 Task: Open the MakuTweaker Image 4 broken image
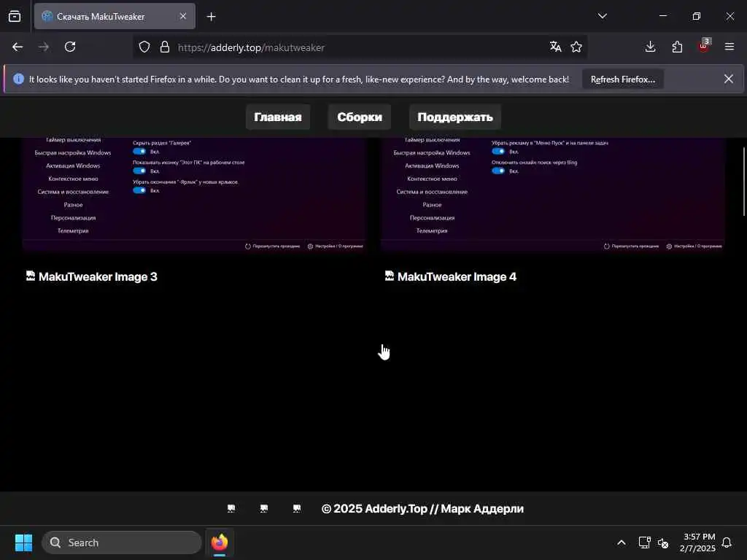(x=451, y=276)
